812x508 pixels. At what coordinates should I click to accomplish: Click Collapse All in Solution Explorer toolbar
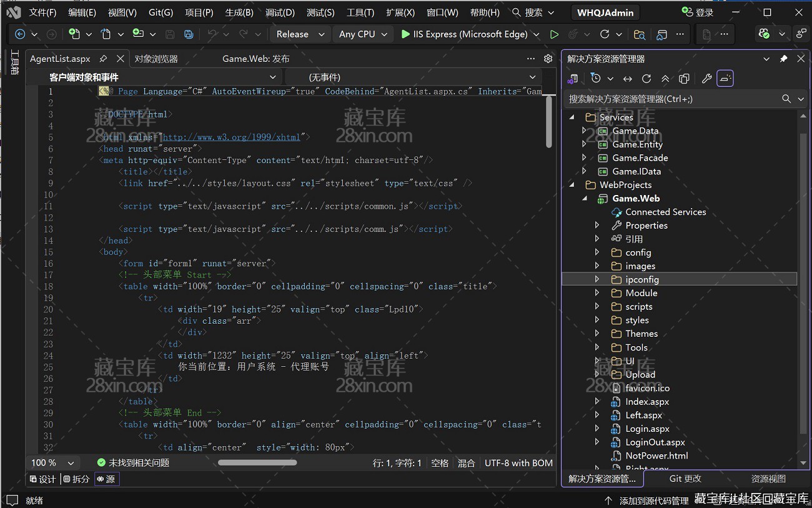(665, 79)
